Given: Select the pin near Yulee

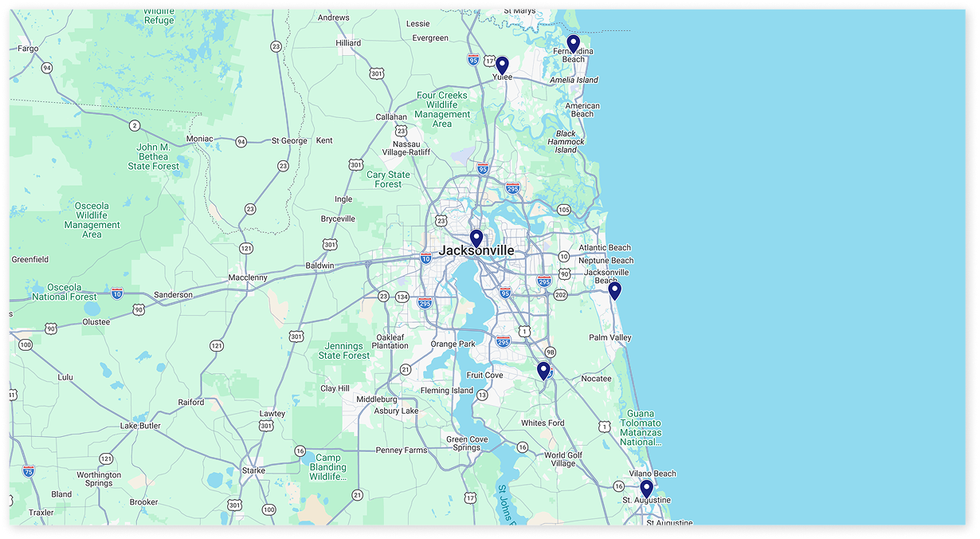Looking at the screenshot, I should [504, 63].
